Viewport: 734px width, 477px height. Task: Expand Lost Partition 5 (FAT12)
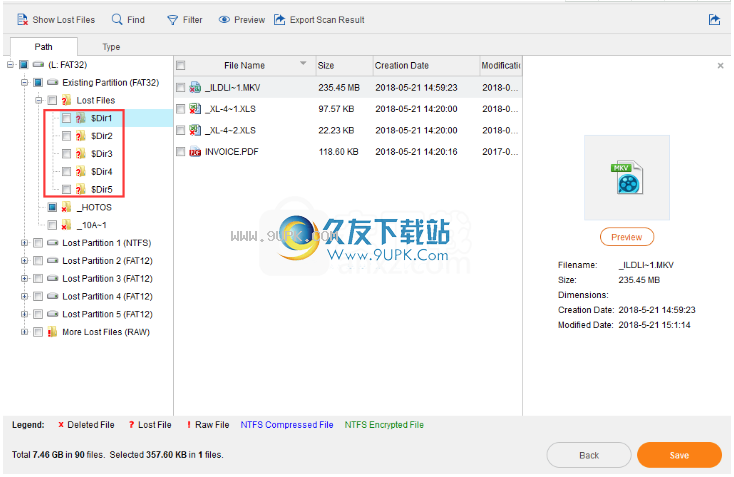click(x=24, y=314)
